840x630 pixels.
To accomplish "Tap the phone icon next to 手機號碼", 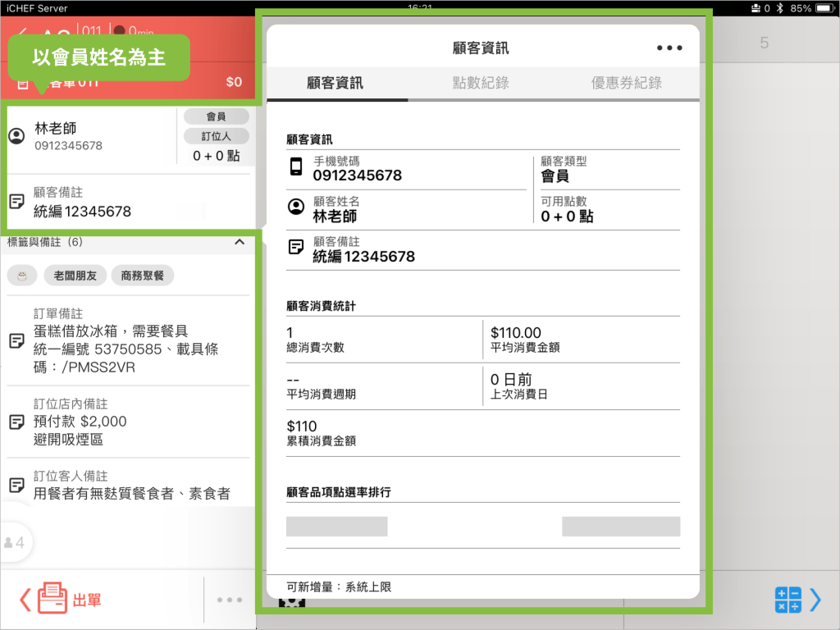I will tap(296, 168).
